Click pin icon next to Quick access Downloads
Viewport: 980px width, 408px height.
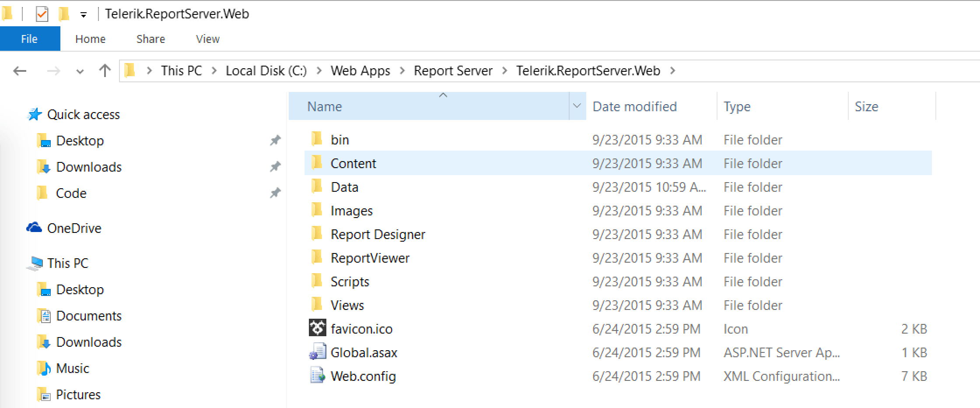[275, 167]
